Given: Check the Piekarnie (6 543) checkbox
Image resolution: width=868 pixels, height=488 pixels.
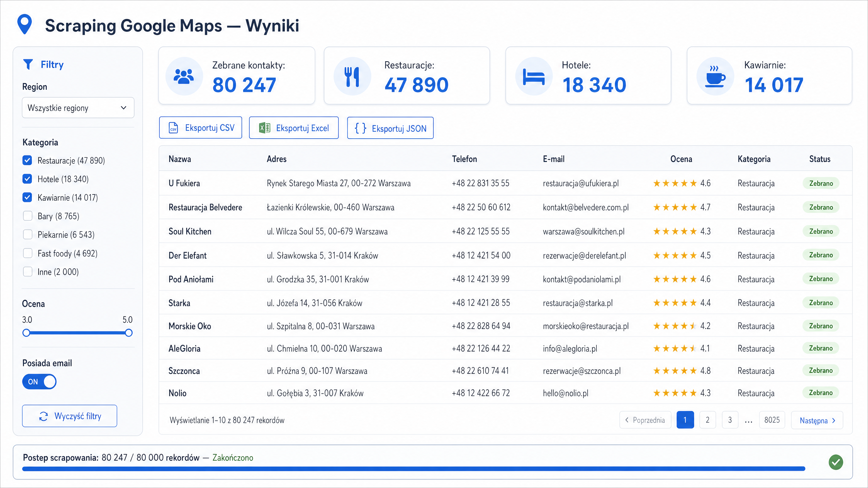Looking at the screenshot, I should pos(27,235).
